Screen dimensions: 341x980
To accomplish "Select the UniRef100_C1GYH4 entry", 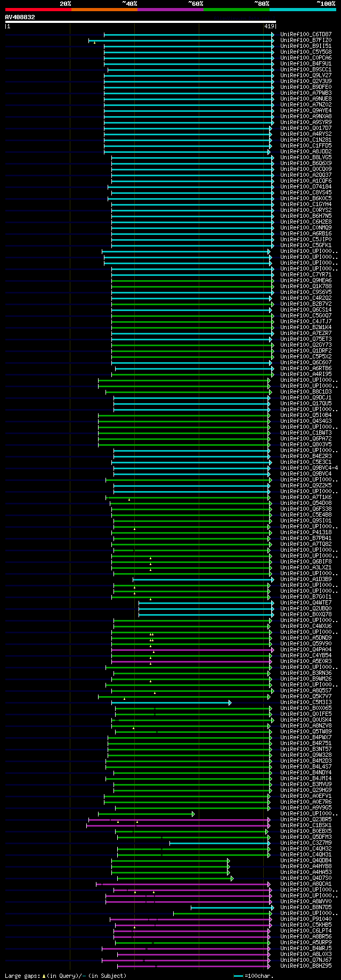I will tap(306, 205).
